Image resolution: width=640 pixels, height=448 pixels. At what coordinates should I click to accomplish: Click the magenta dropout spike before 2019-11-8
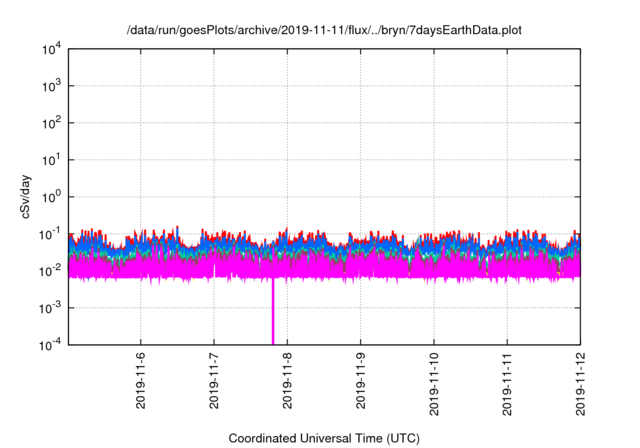point(273,312)
